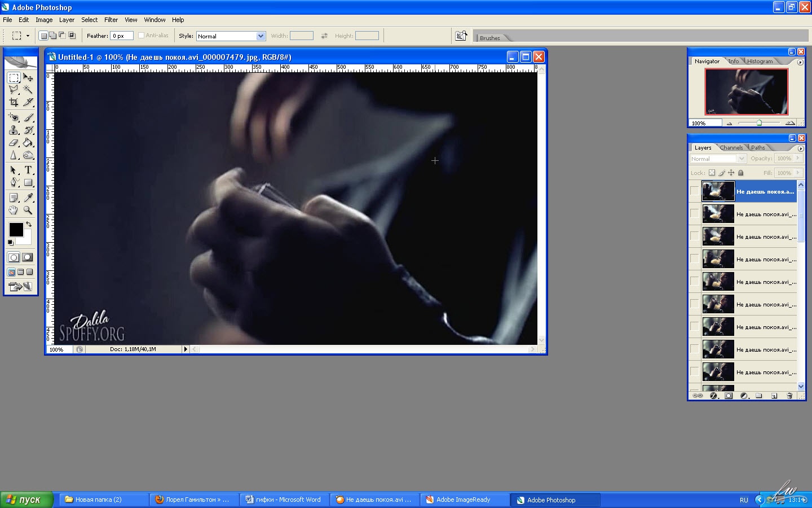Select the Horizontal Type tool
This screenshot has width=812, height=508.
click(x=28, y=170)
